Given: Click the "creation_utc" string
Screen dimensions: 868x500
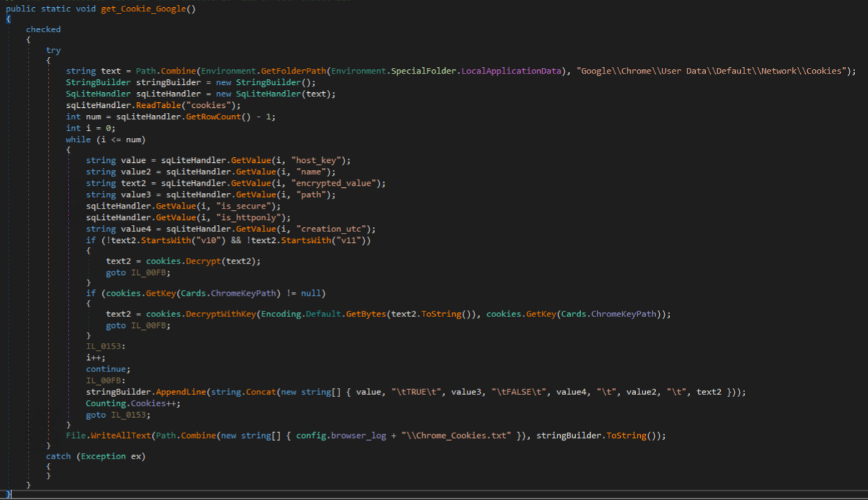Looking at the screenshot, I should (332, 229).
